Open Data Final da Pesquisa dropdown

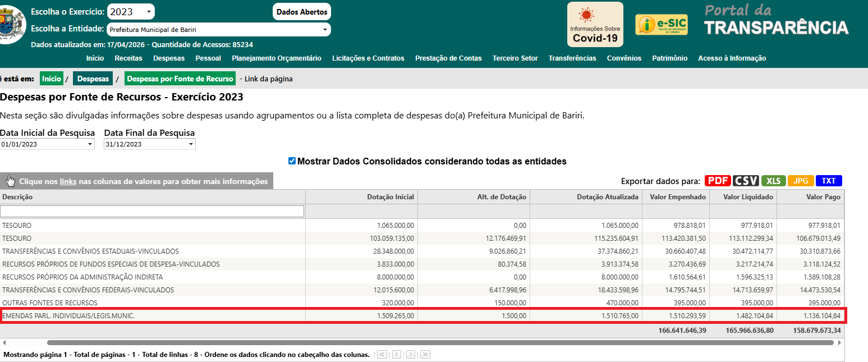pos(149,144)
